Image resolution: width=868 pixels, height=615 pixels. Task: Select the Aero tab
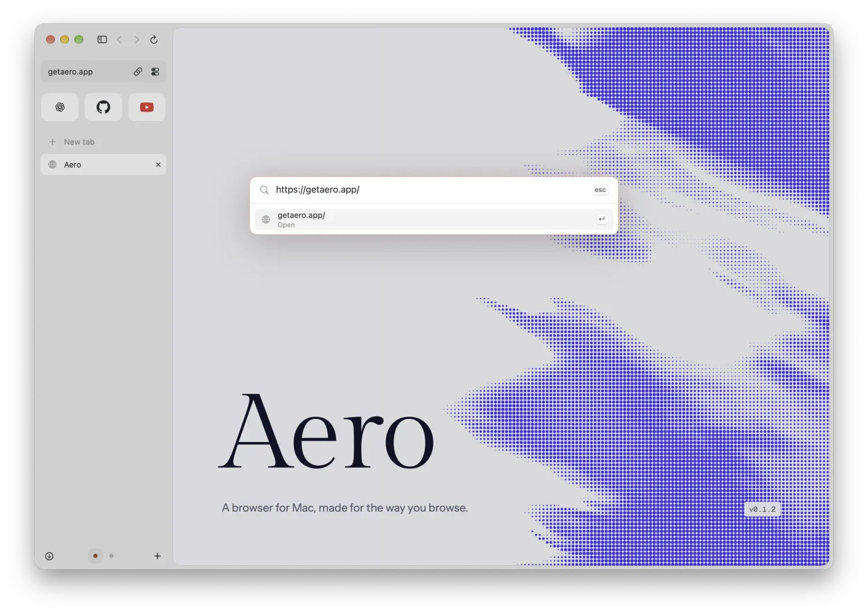coord(103,164)
